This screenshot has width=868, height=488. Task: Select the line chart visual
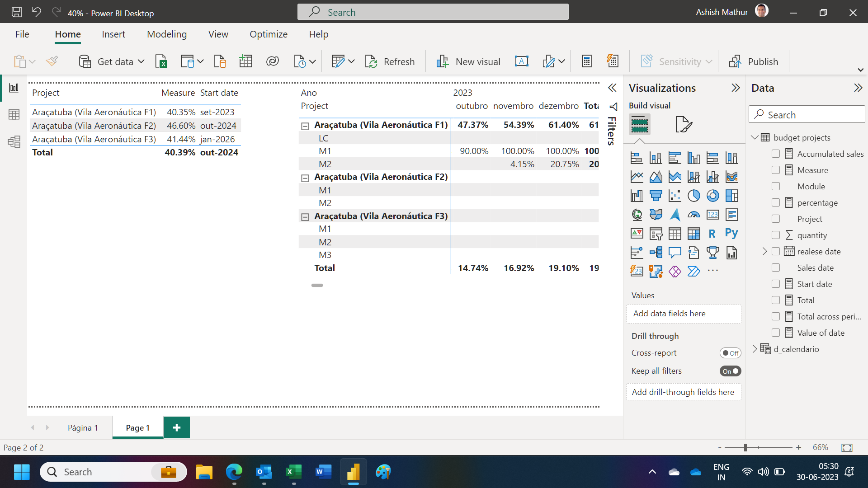(637, 177)
